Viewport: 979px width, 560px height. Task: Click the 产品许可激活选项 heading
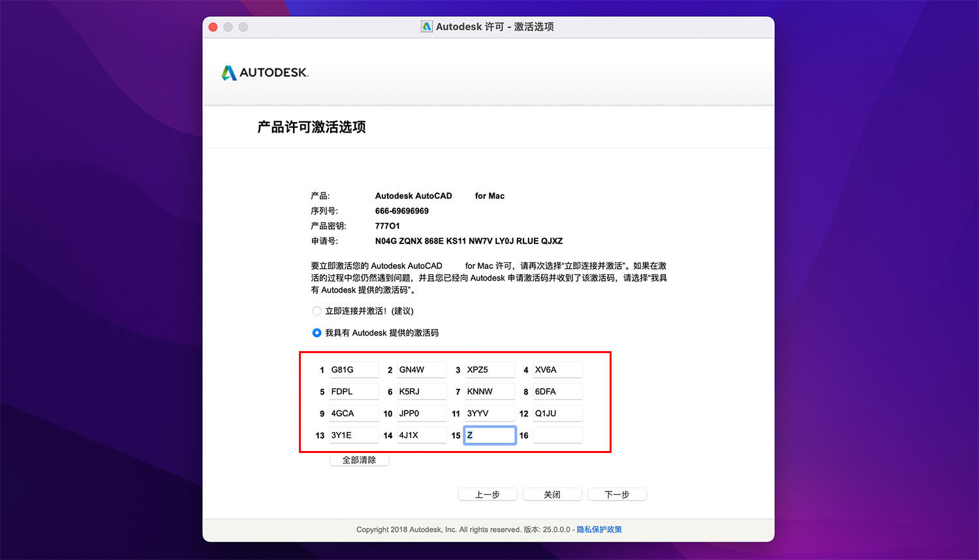(x=311, y=127)
